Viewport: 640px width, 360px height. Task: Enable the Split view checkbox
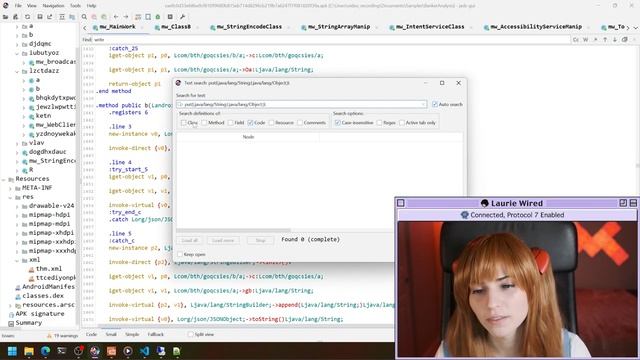[190, 334]
